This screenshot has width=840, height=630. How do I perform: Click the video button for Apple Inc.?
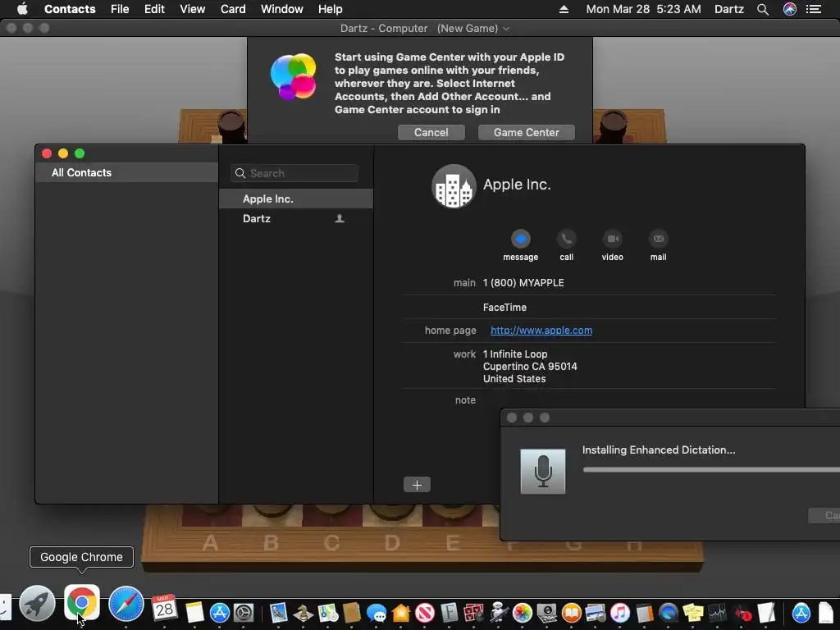[612, 239]
